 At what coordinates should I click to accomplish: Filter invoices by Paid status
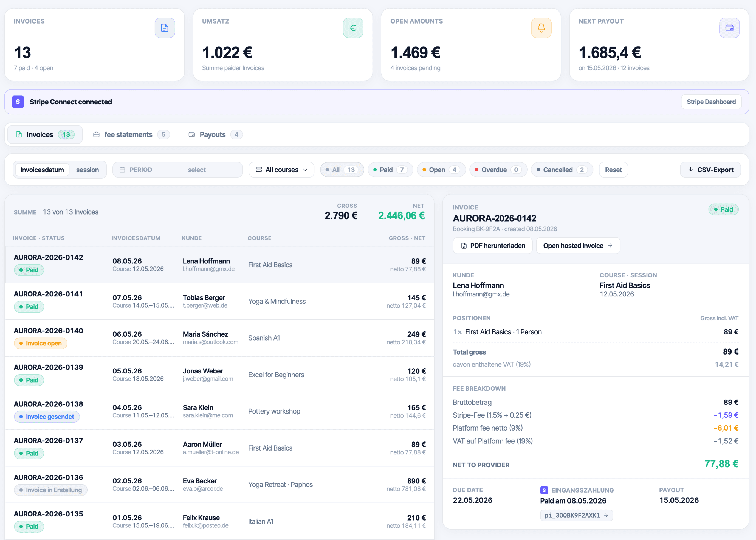(x=390, y=170)
